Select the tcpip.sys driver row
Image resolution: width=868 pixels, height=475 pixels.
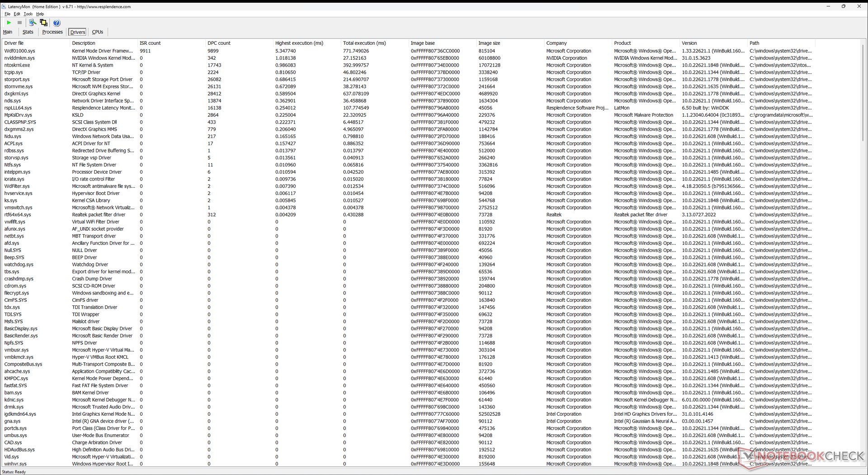(409, 72)
